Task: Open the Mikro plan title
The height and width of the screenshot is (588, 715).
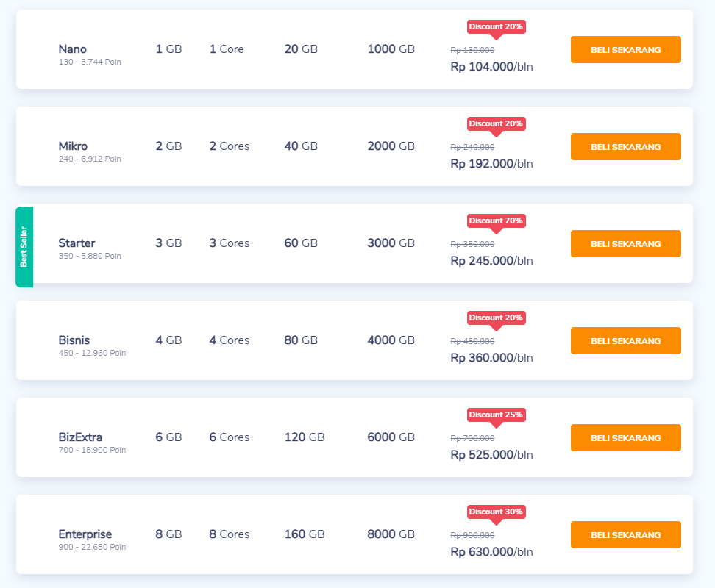Action: (x=73, y=146)
